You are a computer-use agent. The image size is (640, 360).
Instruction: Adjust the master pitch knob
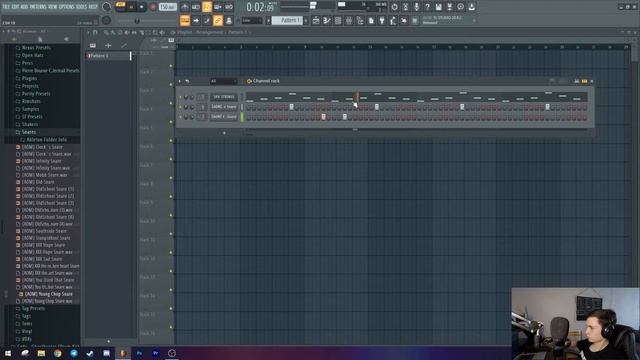click(107, 20)
